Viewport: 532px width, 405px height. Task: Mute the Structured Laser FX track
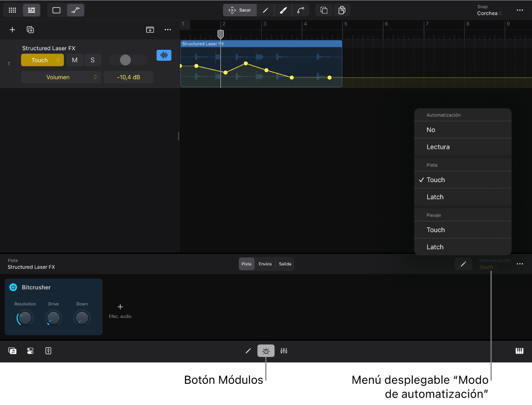[75, 60]
